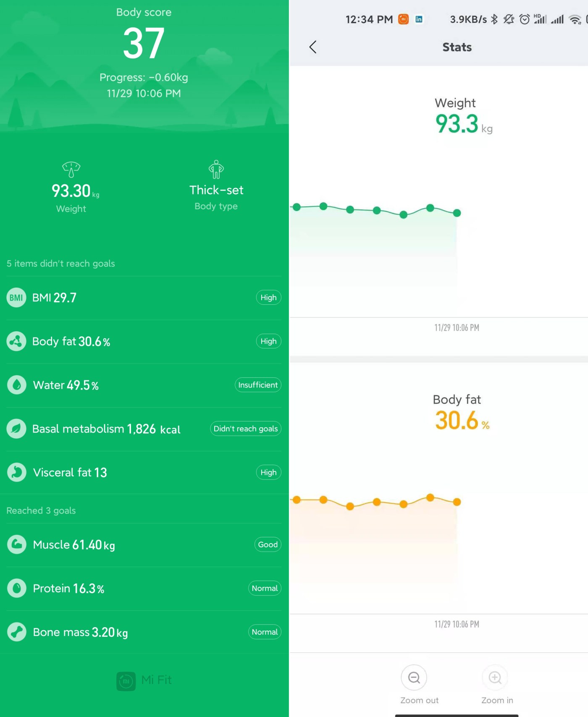
Task: Tap the Water droplet icon
Action: tap(16, 385)
